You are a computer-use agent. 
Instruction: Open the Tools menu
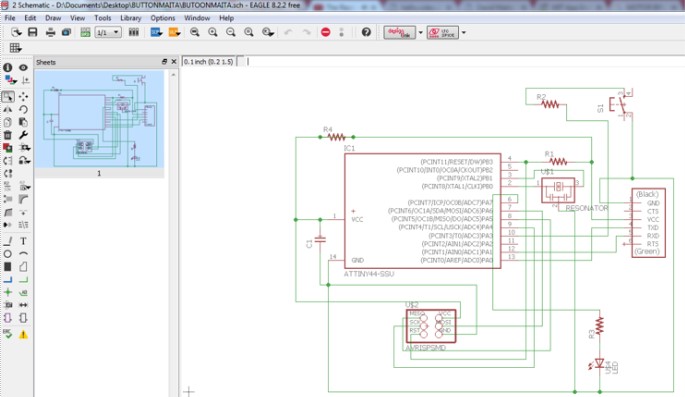tap(103, 18)
